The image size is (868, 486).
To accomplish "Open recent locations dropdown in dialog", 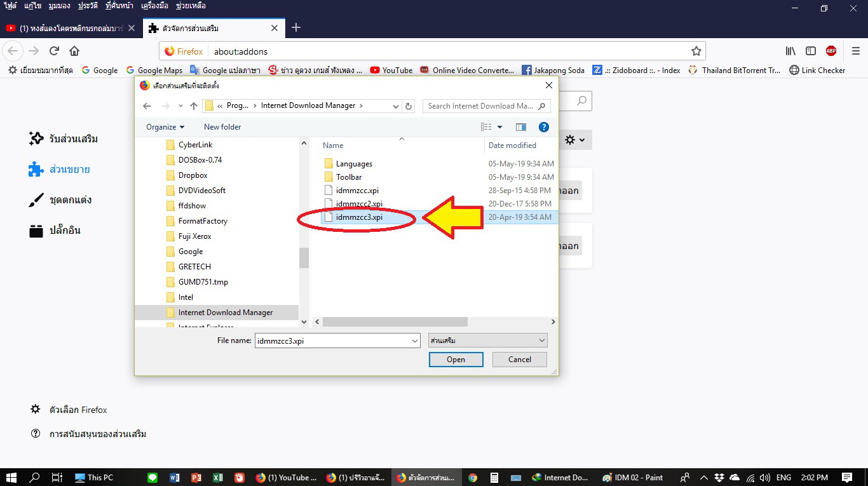I will pyautogui.click(x=180, y=106).
